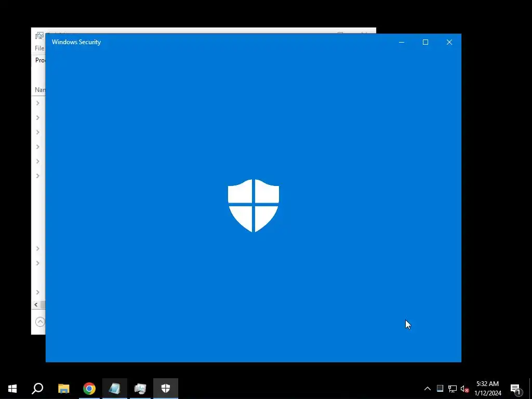Image resolution: width=532 pixels, height=399 pixels.
Task: Show hidden tray icons chevron
Action: click(428, 389)
